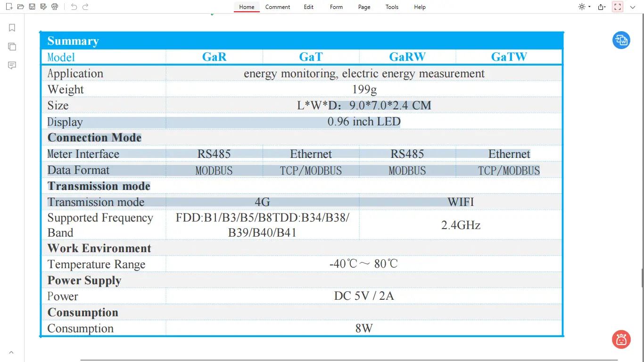Image resolution: width=644 pixels, height=362 pixels.
Task: Expand the bottom-left sidebar chevron
Action: pyautogui.click(x=11, y=353)
